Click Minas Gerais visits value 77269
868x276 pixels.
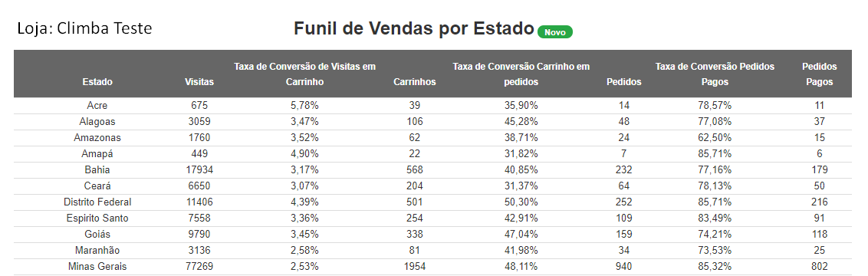(199, 267)
